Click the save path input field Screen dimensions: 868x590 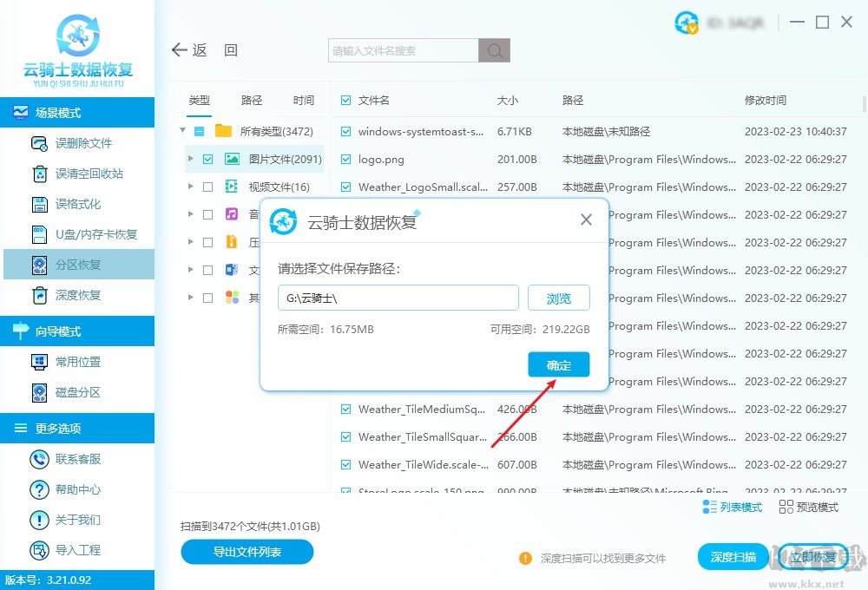click(x=398, y=298)
